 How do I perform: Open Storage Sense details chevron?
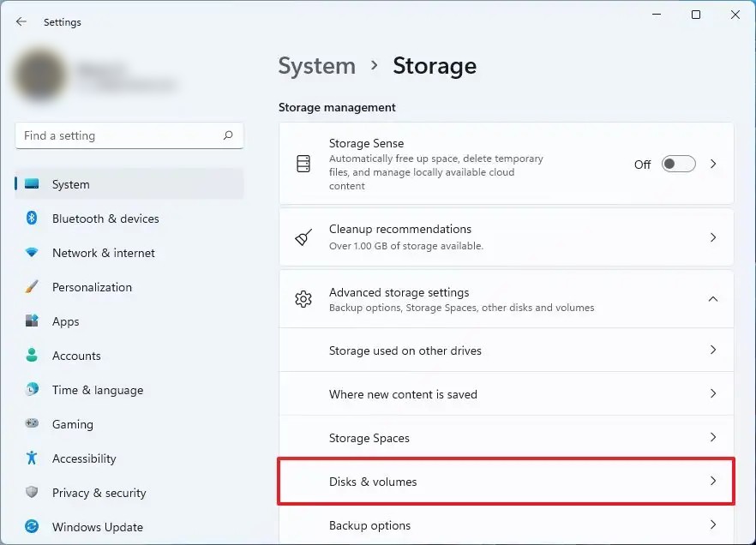point(713,164)
